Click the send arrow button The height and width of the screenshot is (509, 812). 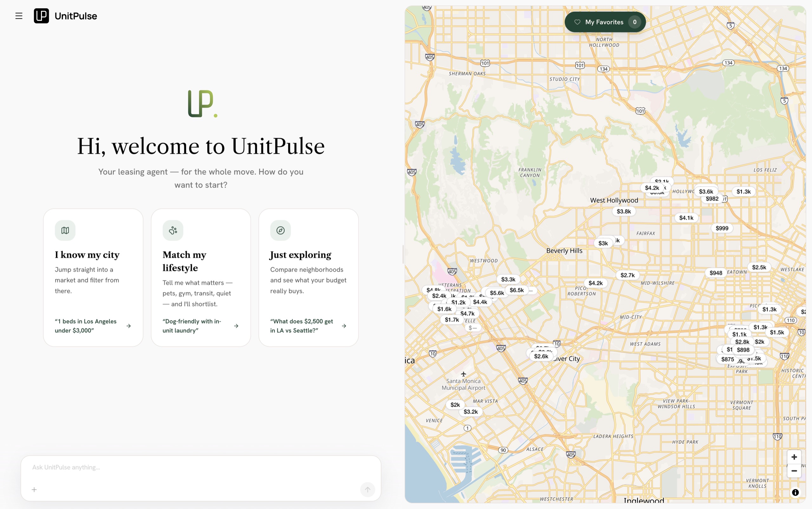(368, 489)
